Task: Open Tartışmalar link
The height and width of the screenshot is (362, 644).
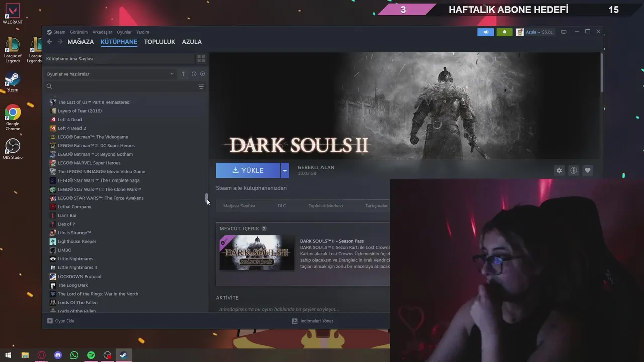Action: click(376, 206)
